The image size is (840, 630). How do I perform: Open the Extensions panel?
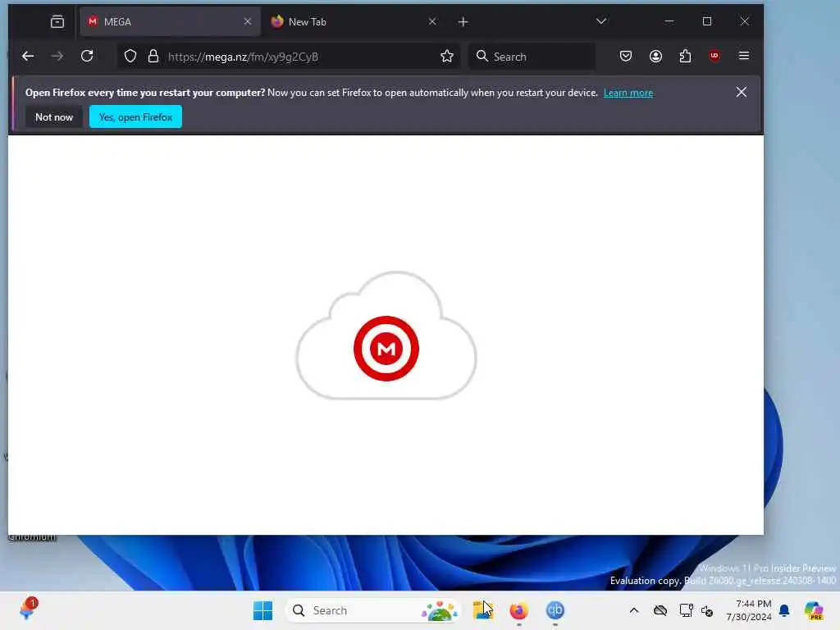[x=685, y=56]
